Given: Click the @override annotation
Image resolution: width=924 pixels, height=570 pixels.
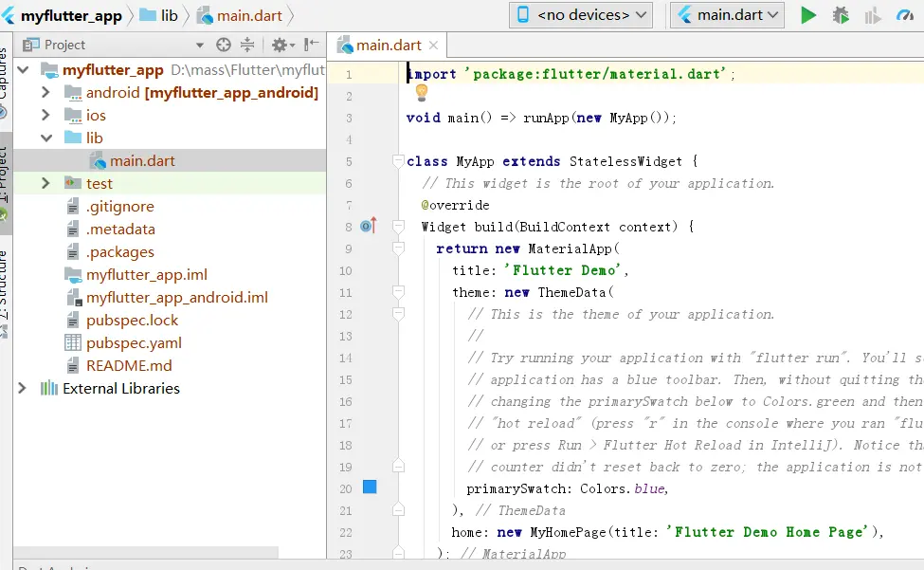Looking at the screenshot, I should pyautogui.click(x=455, y=205).
